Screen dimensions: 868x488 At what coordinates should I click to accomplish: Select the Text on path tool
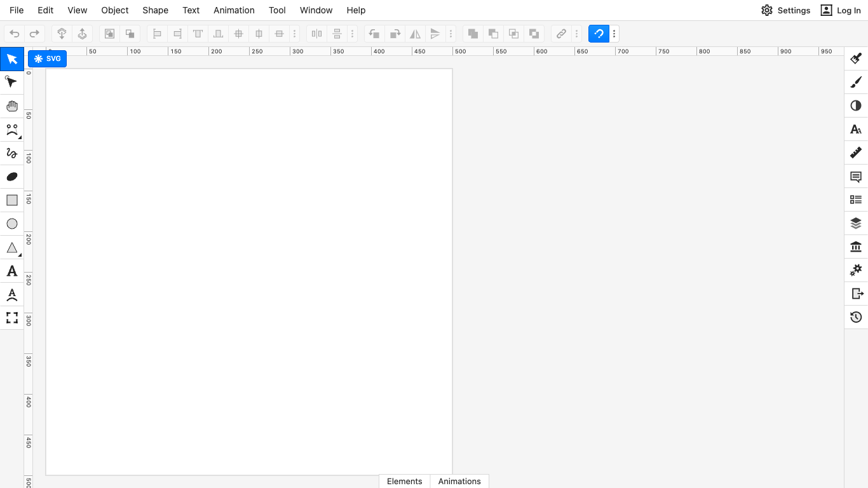(11, 294)
